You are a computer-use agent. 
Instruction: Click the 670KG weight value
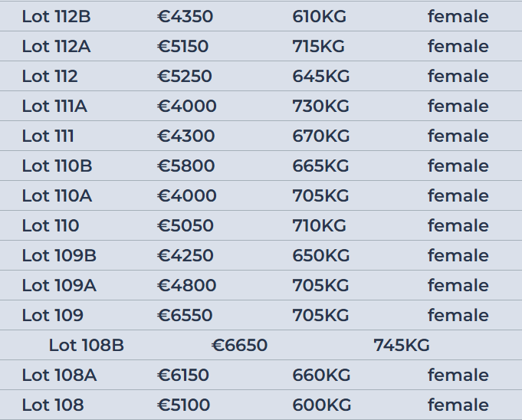click(320, 136)
